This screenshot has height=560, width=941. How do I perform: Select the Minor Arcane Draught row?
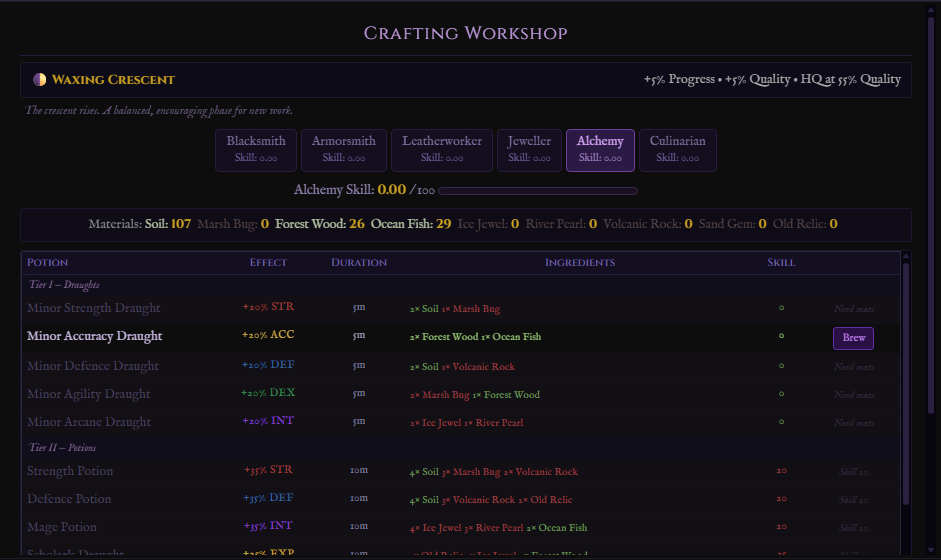461,423
